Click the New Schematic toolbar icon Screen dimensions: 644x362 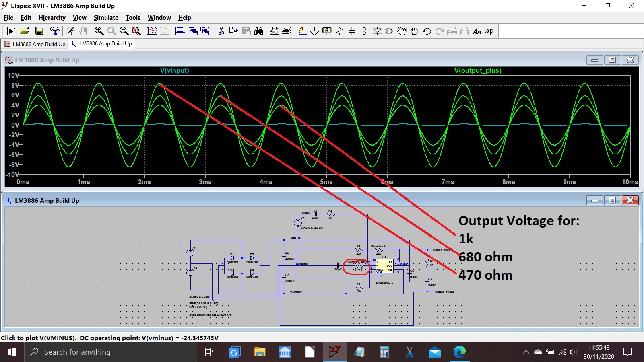[x=11, y=31]
